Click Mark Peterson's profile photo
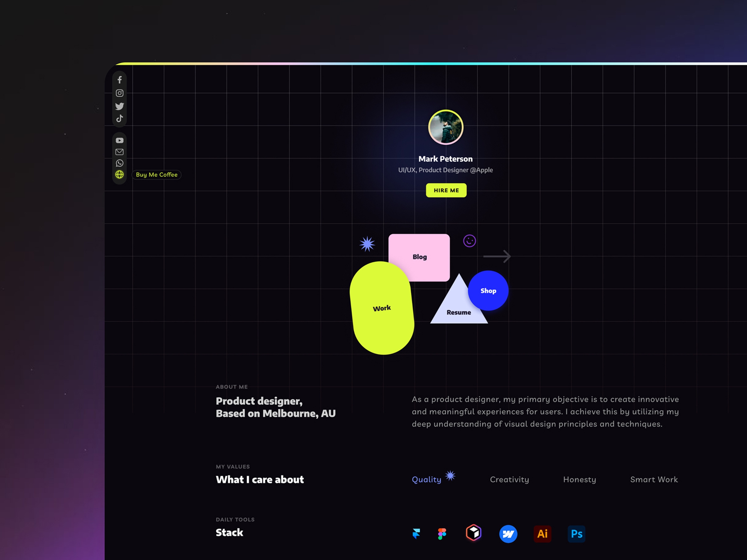Screen dimensions: 747x560 click(x=446, y=127)
